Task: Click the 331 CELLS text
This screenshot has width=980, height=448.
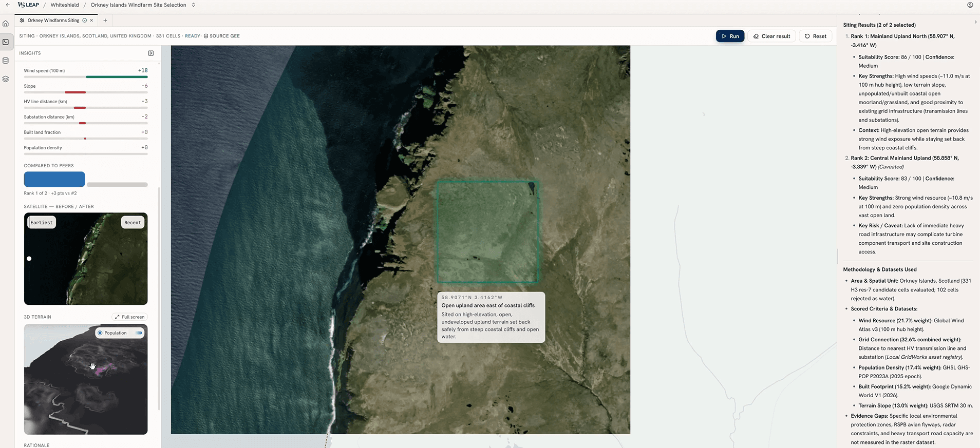Action: point(168,36)
